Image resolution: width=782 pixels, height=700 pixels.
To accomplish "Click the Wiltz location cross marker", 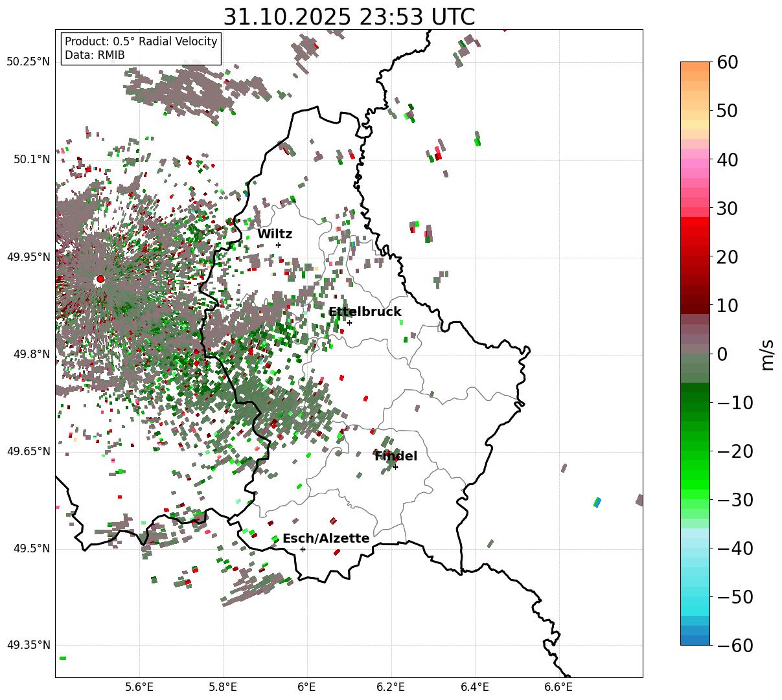I will pos(278,245).
